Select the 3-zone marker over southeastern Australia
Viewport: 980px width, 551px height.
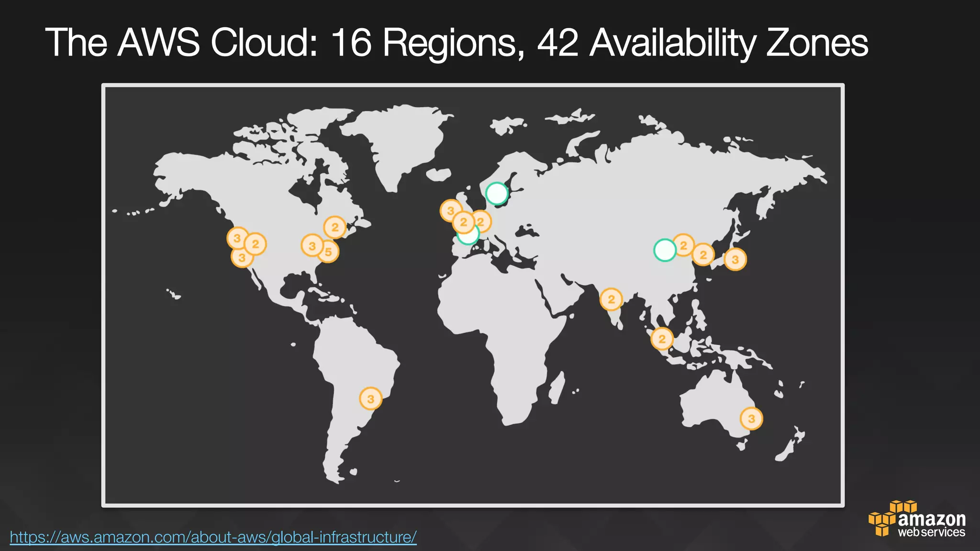[751, 419]
